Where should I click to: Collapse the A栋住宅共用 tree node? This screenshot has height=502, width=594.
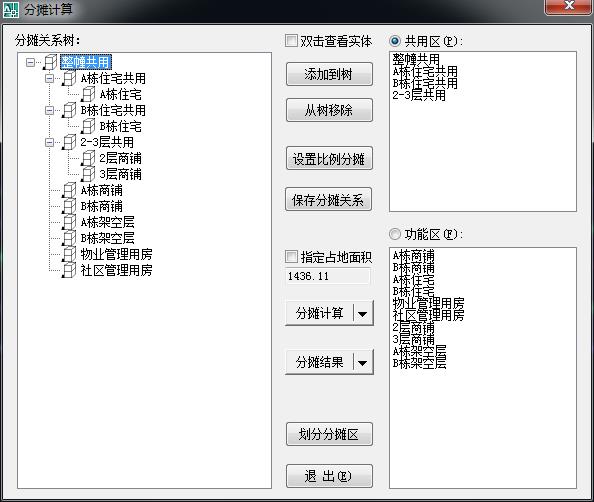click(49, 78)
